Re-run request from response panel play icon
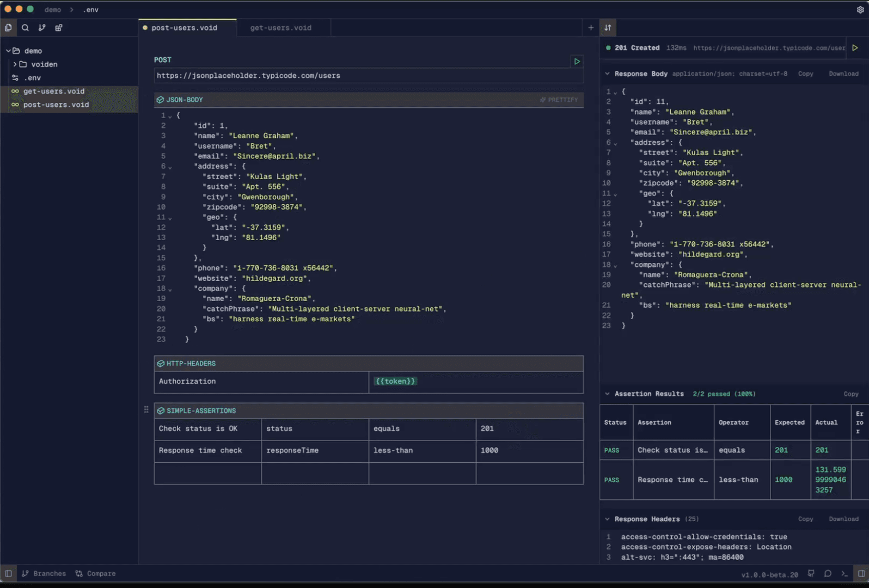869x588 pixels. pyautogui.click(x=855, y=48)
